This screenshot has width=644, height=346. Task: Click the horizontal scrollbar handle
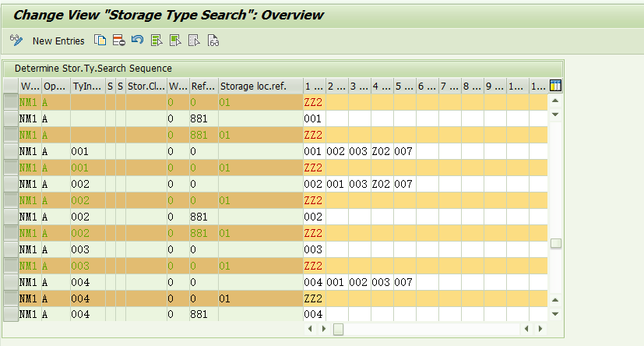(x=338, y=330)
